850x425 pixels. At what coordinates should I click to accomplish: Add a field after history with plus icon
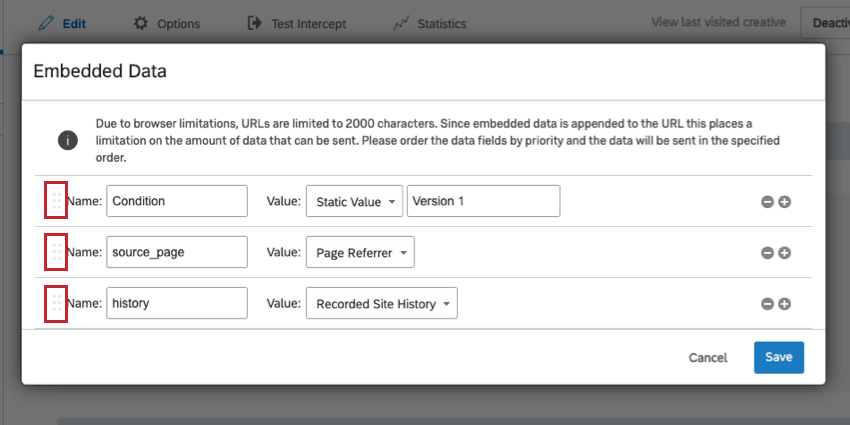pos(785,304)
